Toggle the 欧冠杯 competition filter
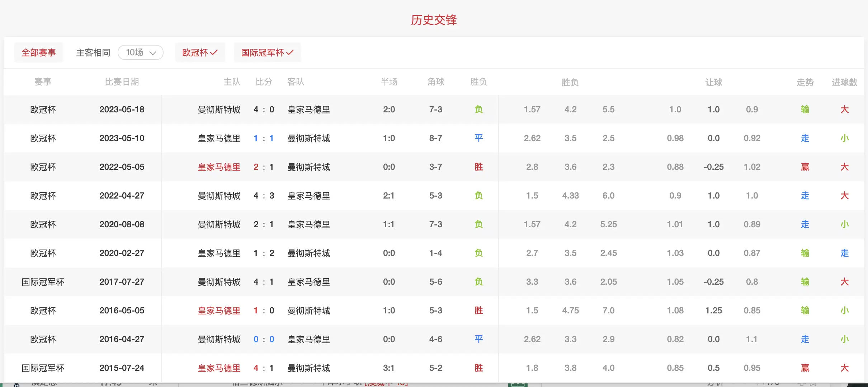The height and width of the screenshot is (387, 868). click(200, 53)
